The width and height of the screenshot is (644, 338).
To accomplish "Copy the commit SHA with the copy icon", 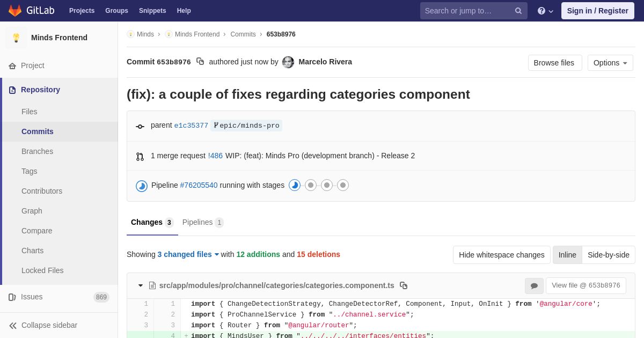I will point(200,62).
